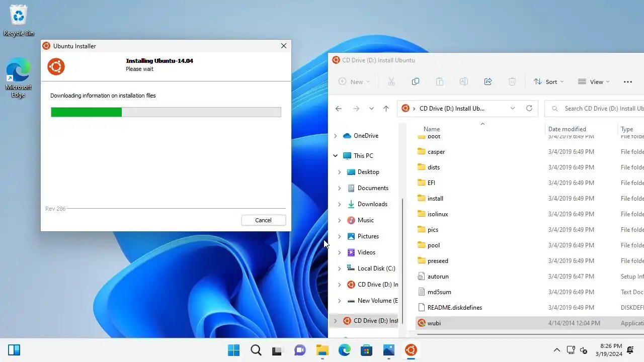Collapse the This PC tree node

(335, 156)
